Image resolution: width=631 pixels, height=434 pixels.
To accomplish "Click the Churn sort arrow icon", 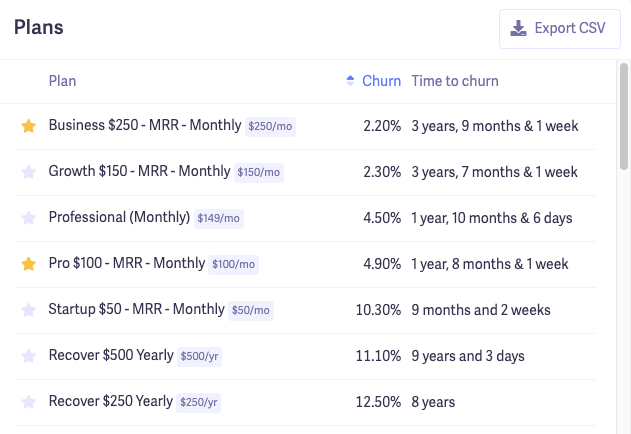I will click(x=350, y=80).
